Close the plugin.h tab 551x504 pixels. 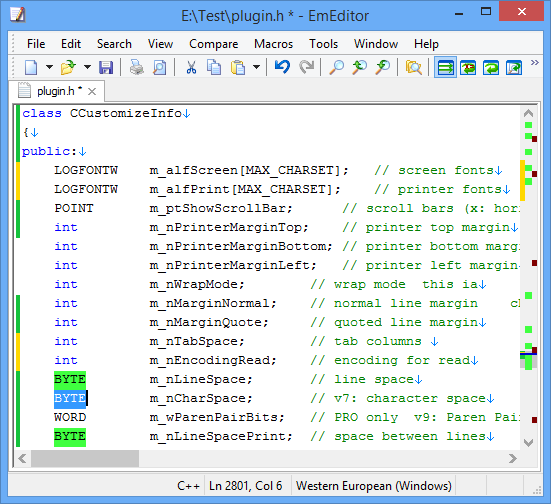92,92
